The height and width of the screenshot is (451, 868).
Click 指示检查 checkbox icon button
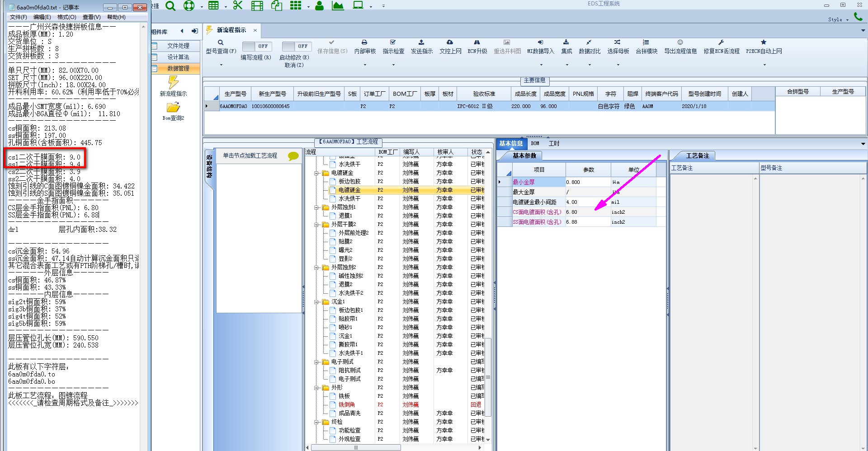coord(393,42)
